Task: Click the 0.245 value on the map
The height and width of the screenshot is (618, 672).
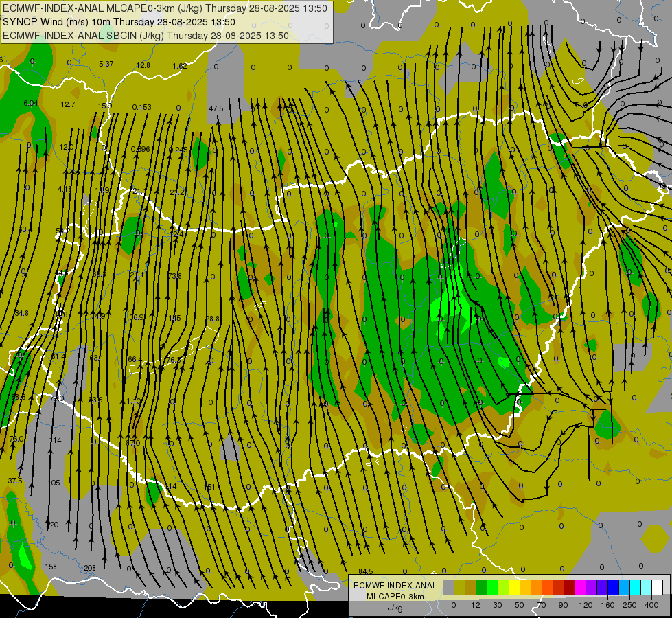Action: 178,150
